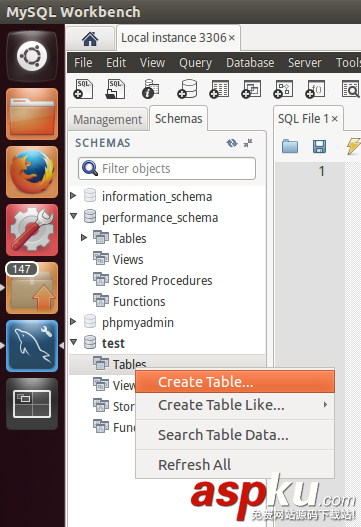
Task: Select Functions under performance_schema
Action: pos(139,301)
